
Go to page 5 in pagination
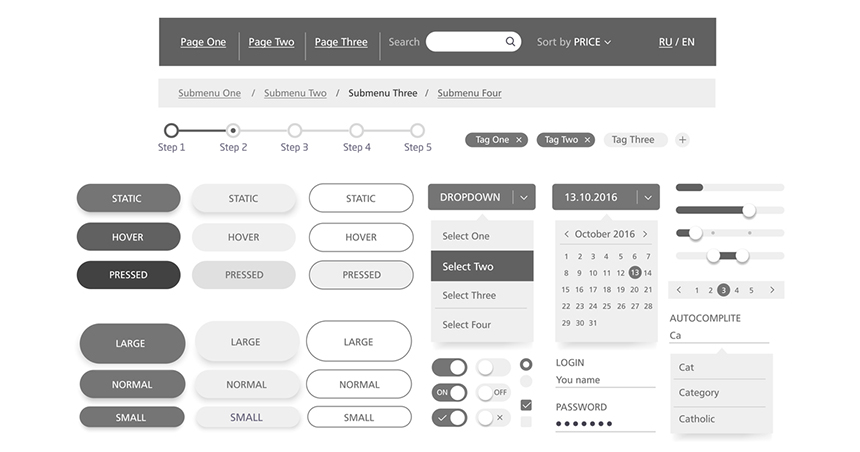[x=751, y=290]
